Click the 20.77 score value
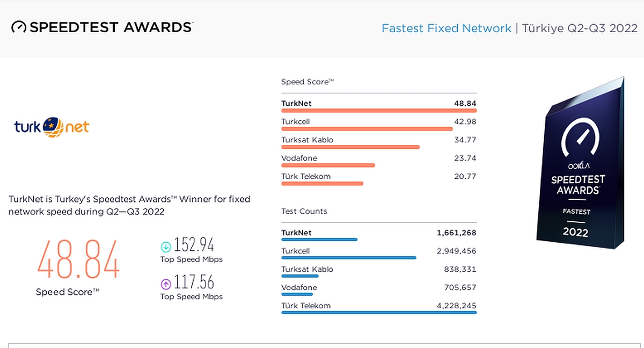Viewport: 644px width, 348px height. tap(465, 176)
